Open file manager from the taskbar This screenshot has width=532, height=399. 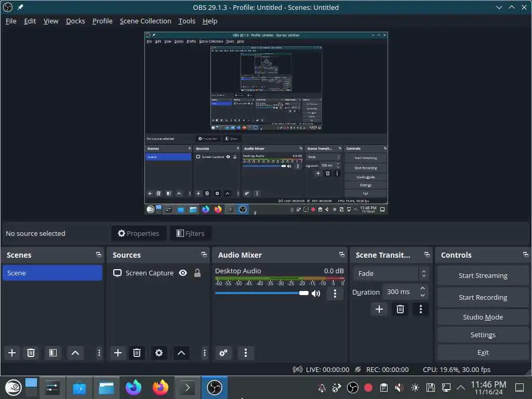(106, 388)
